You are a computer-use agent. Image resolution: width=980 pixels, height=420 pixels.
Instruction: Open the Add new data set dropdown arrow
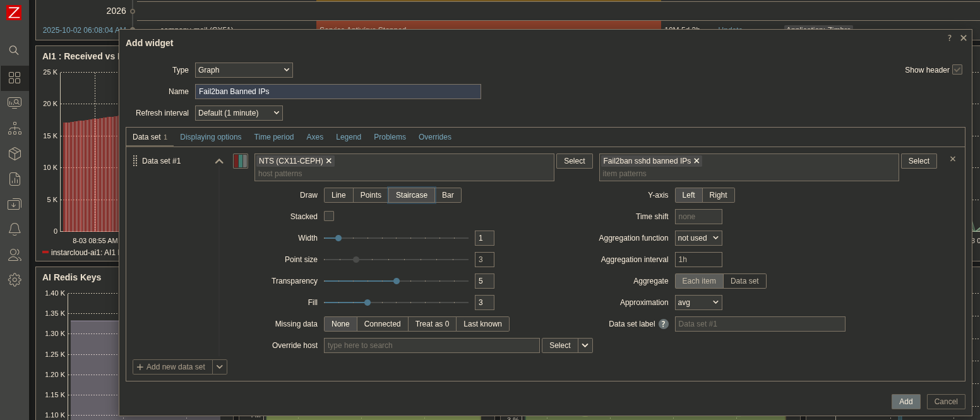(x=220, y=367)
